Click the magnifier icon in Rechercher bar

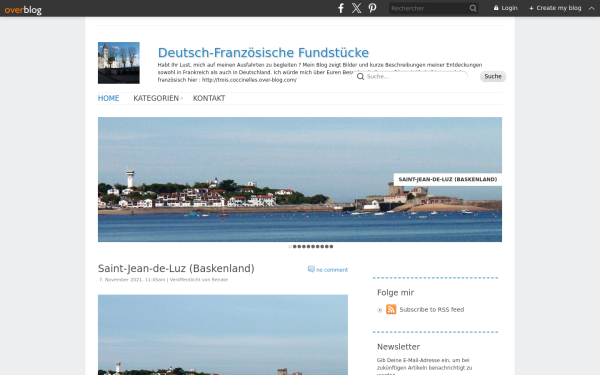473,8
